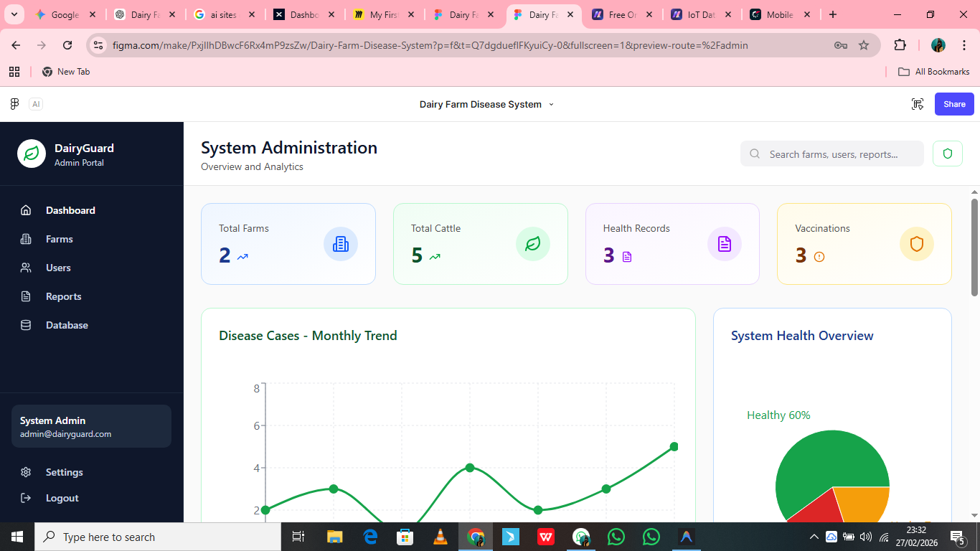Open the apps grid in bookmarks bar
Screen dimensions: 980x551
pyautogui.click(x=14, y=72)
